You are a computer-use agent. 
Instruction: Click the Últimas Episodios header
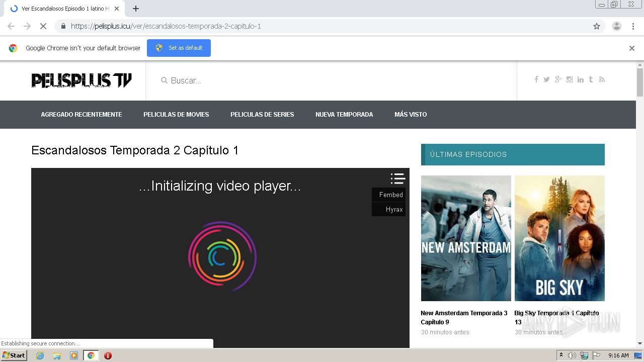[x=513, y=154]
